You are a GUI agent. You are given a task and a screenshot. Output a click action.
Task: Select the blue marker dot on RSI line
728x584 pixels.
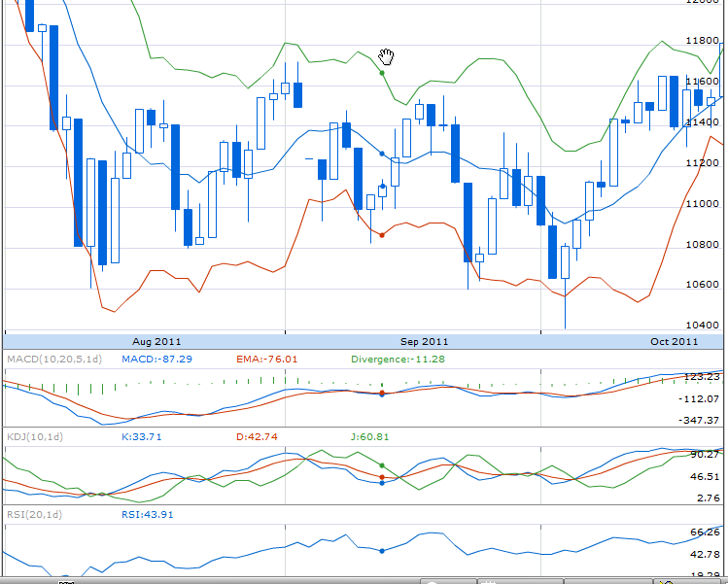(382, 551)
